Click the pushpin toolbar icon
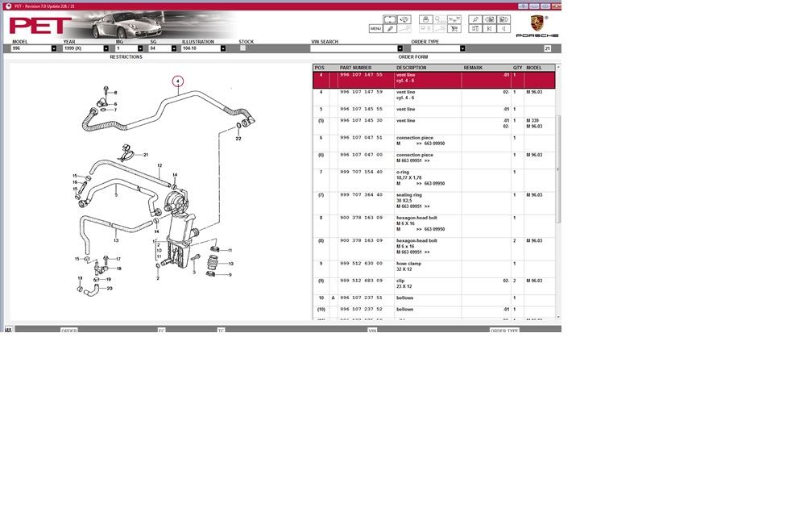 (475, 19)
